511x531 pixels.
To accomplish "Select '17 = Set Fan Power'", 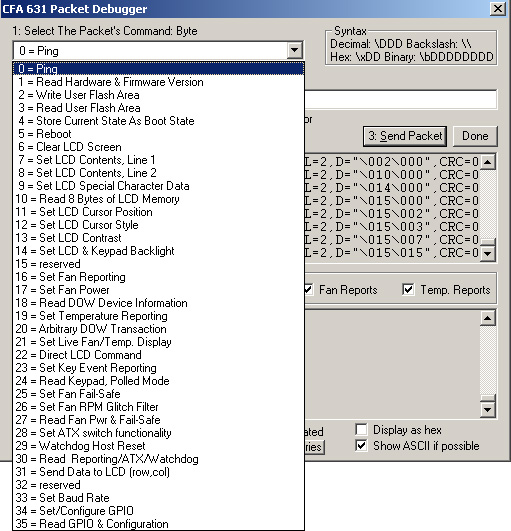I will tap(158, 290).
